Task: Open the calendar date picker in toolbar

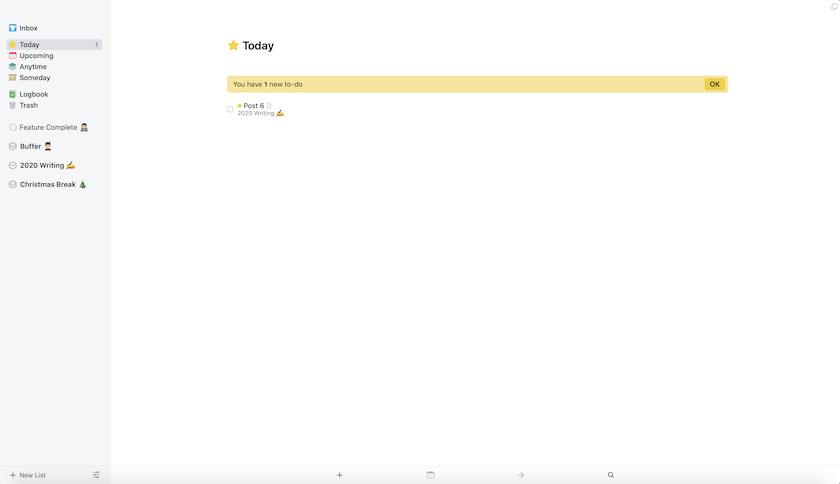Action: (x=430, y=475)
